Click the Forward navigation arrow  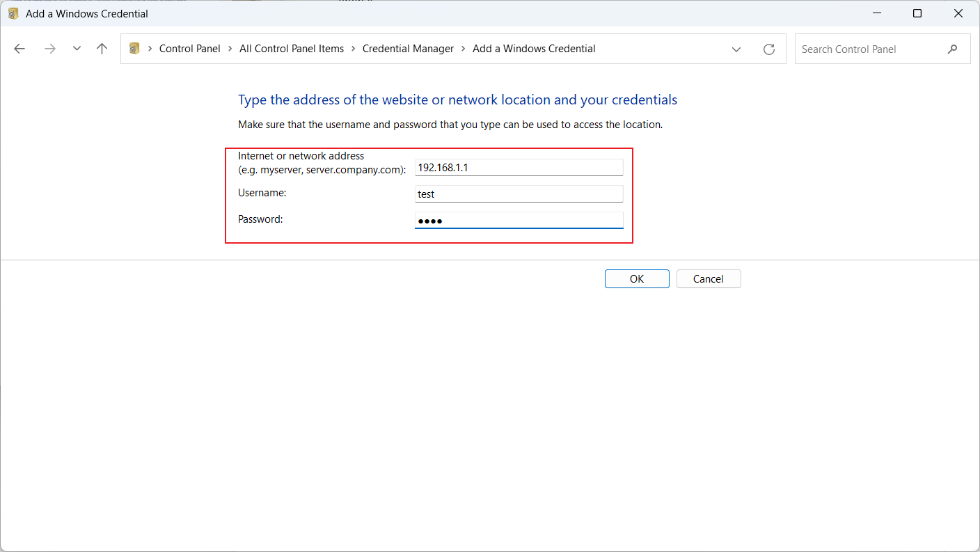point(49,48)
